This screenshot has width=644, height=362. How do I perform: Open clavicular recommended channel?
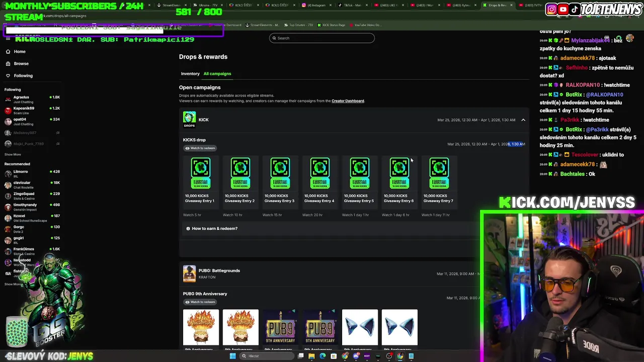pyautogui.click(x=32, y=185)
